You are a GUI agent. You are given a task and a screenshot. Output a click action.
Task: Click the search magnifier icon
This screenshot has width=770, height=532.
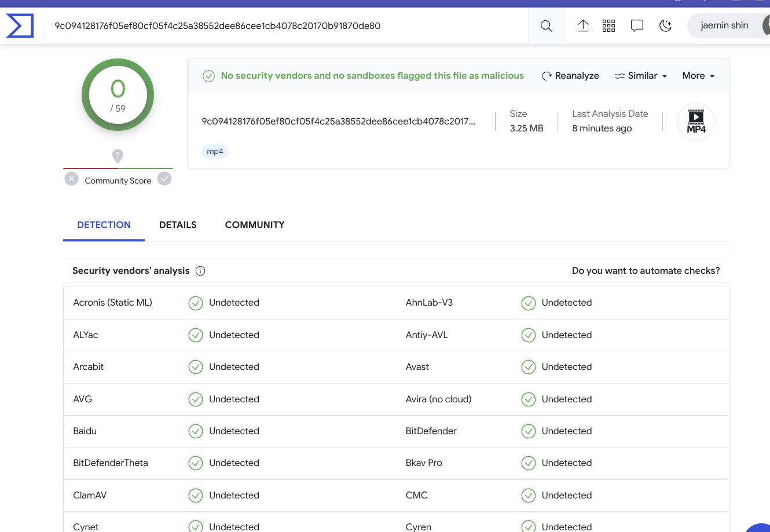(546, 26)
